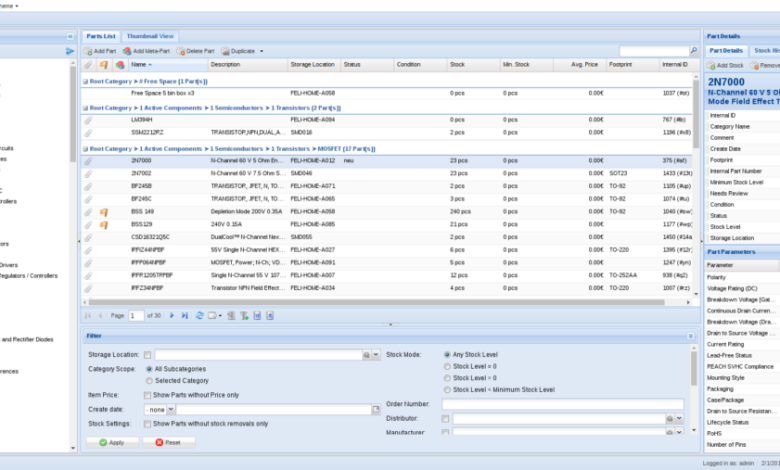Click the Order Number input field

pyautogui.click(x=563, y=404)
